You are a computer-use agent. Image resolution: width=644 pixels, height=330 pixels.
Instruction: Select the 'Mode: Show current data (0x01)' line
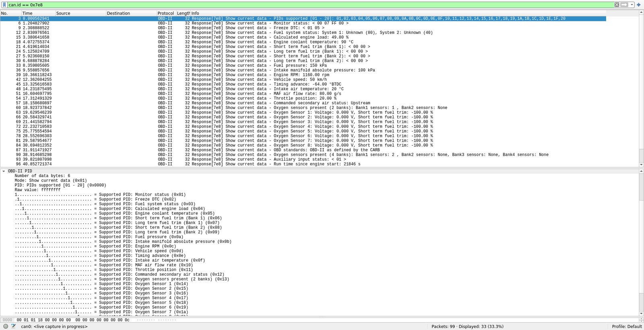(51, 181)
